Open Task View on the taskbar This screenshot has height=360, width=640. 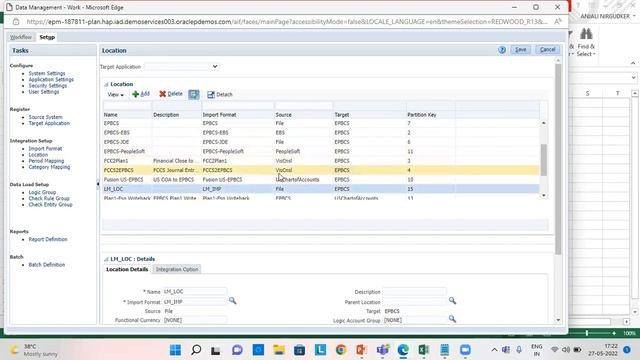click(x=216, y=350)
